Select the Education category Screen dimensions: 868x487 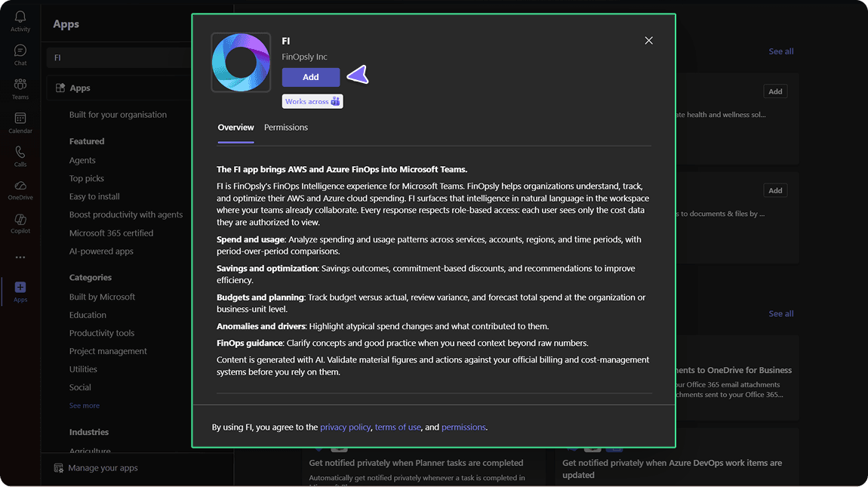[x=88, y=315]
